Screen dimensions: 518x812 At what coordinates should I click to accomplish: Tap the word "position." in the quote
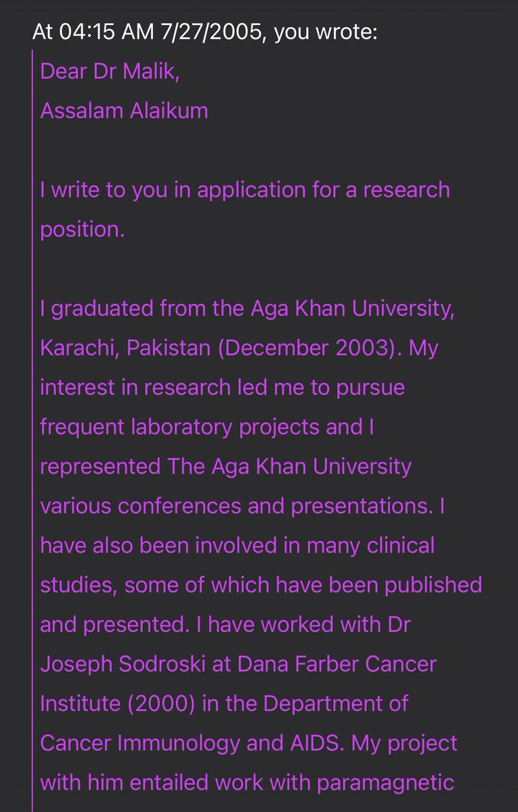(x=83, y=229)
